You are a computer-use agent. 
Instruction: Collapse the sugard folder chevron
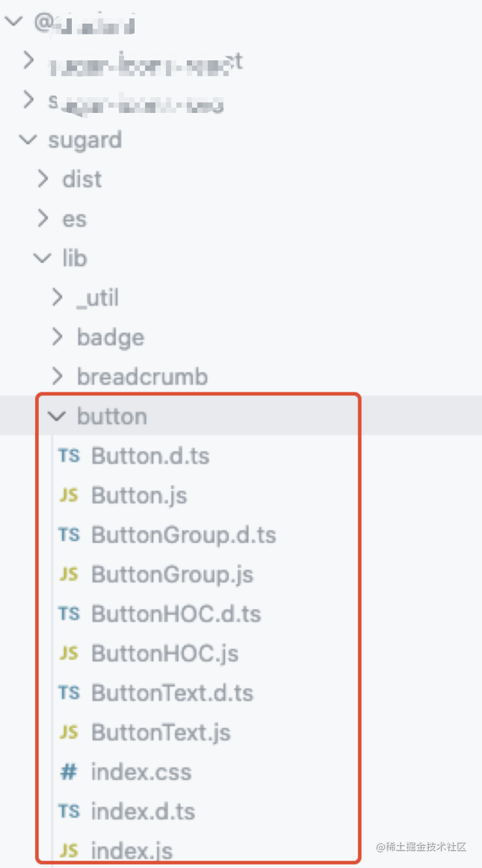(29, 140)
